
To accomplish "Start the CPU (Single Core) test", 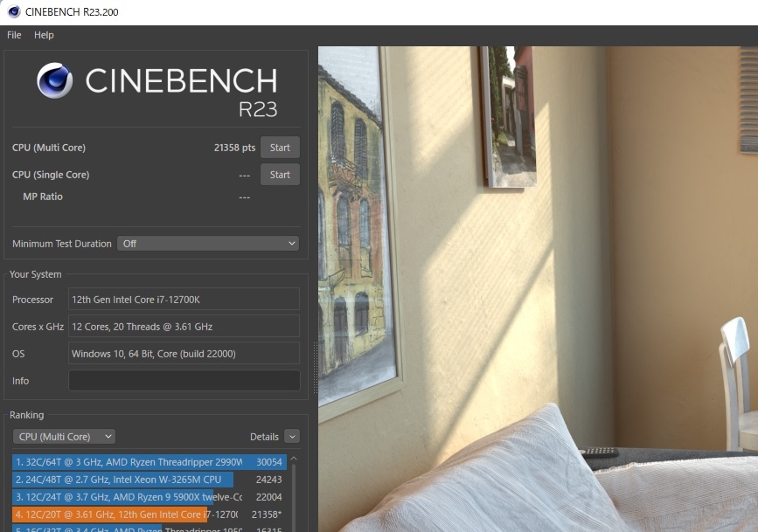I will (280, 175).
